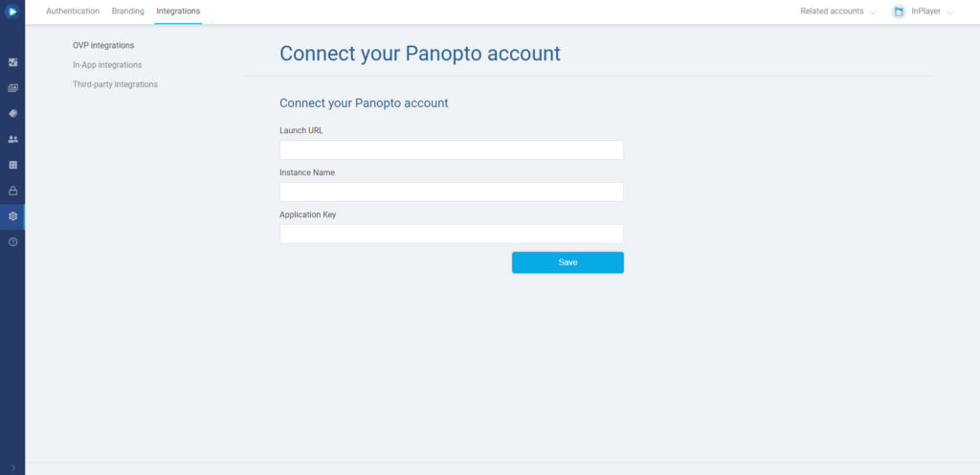The height and width of the screenshot is (475, 980).
Task: Open the help question mark icon
Action: 12,242
